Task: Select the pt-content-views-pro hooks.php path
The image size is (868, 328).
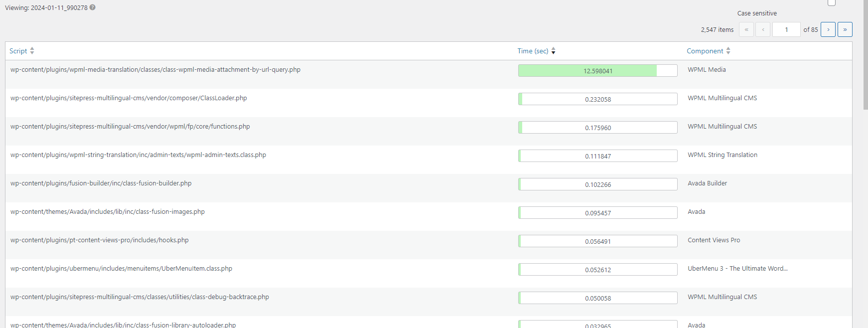Action: point(100,240)
